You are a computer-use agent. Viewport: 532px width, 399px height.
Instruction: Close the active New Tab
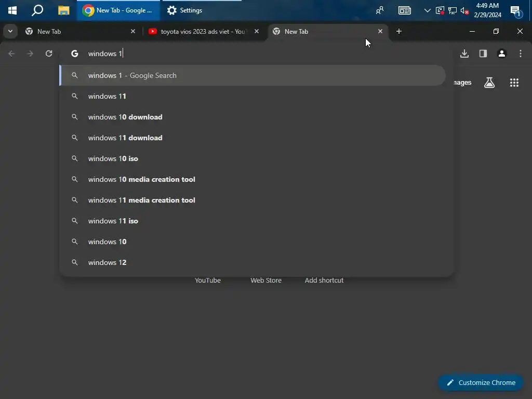click(380, 31)
